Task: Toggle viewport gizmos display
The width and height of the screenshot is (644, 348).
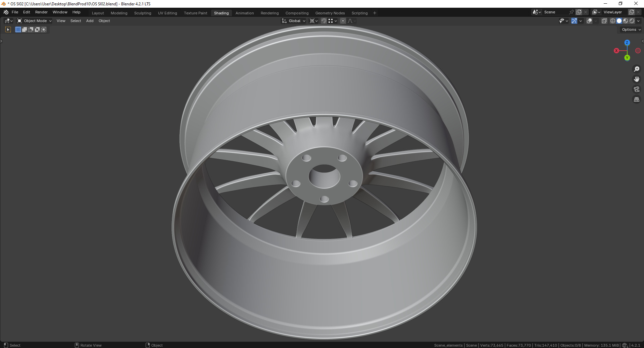Action: pyautogui.click(x=574, y=21)
